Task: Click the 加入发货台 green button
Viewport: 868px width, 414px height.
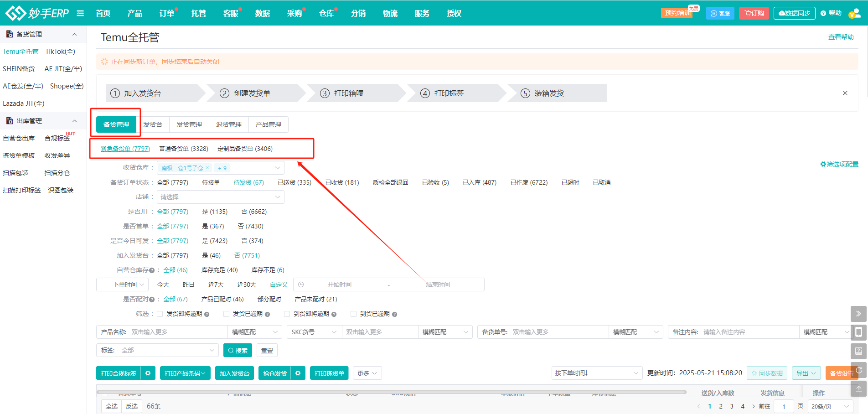Action: tap(234, 373)
